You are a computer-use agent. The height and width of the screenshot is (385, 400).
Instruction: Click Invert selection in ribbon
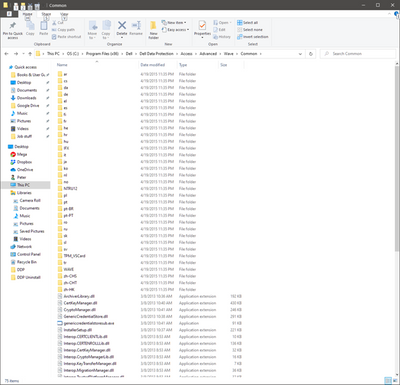pos(253,37)
